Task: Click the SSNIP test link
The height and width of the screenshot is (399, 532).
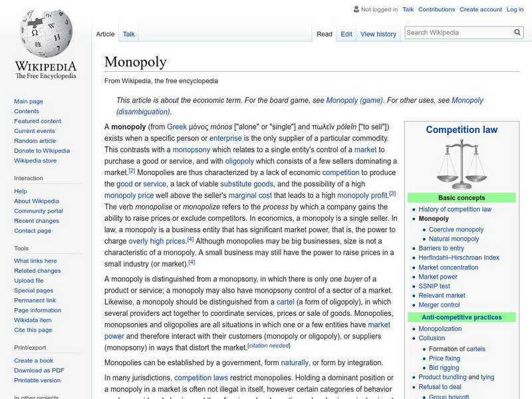Action: click(x=434, y=286)
